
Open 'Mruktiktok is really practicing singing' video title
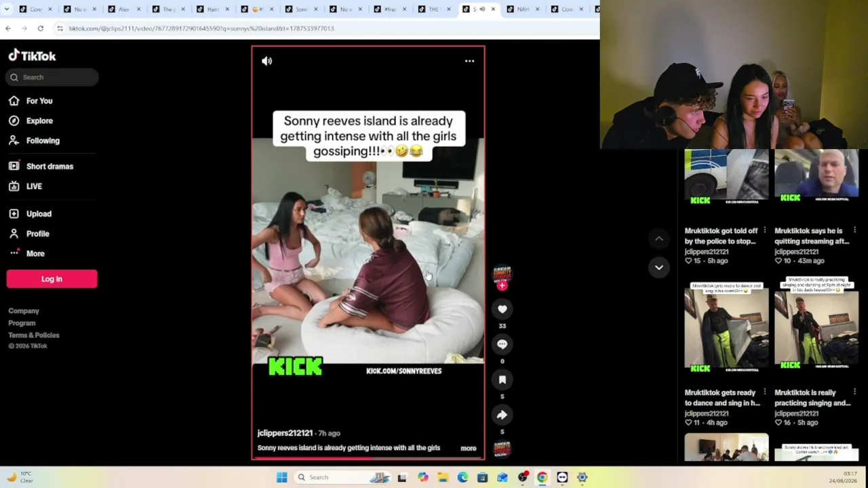click(x=812, y=398)
